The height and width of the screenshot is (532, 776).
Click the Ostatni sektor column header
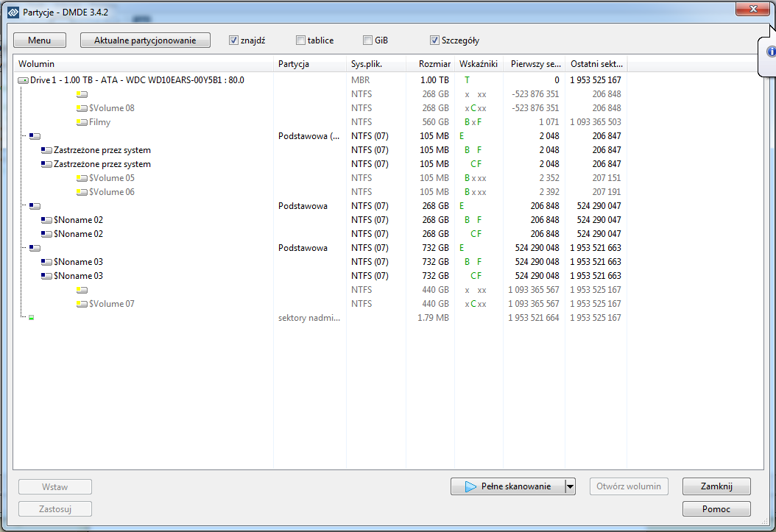(x=596, y=64)
